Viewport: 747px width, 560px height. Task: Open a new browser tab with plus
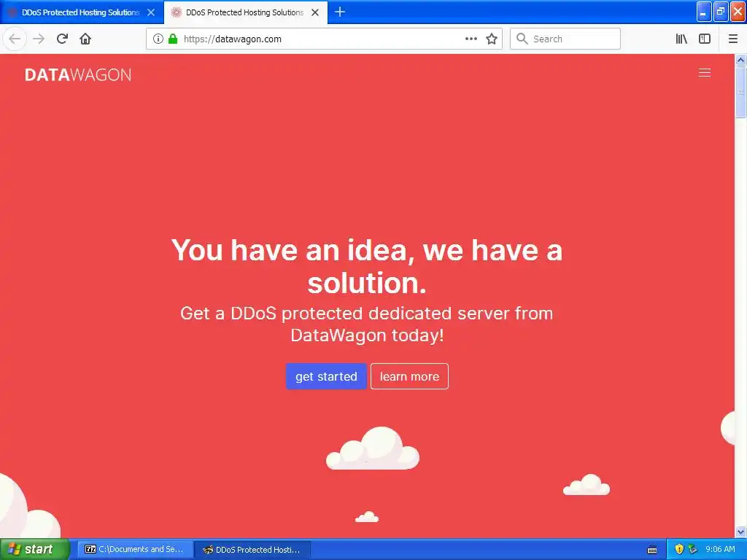pos(340,12)
